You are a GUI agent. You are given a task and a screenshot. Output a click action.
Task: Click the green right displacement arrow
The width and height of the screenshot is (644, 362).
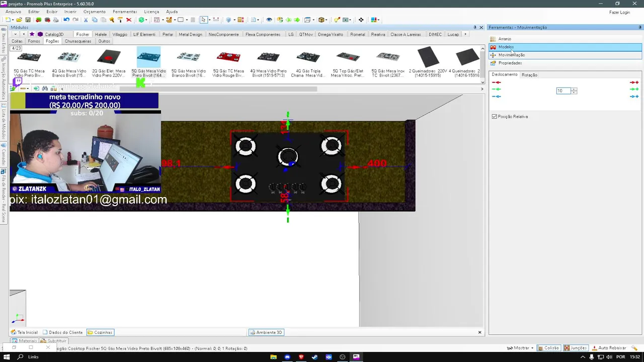coord(634,89)
